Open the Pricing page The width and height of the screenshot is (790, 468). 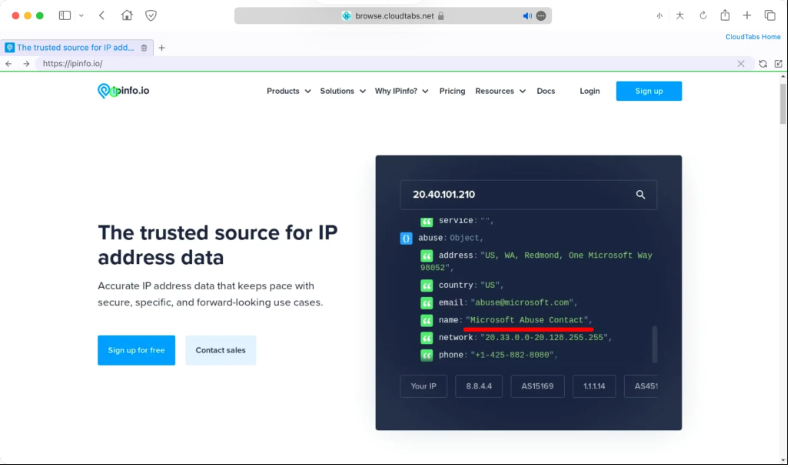pyautogui.click(x=452, y=91)
